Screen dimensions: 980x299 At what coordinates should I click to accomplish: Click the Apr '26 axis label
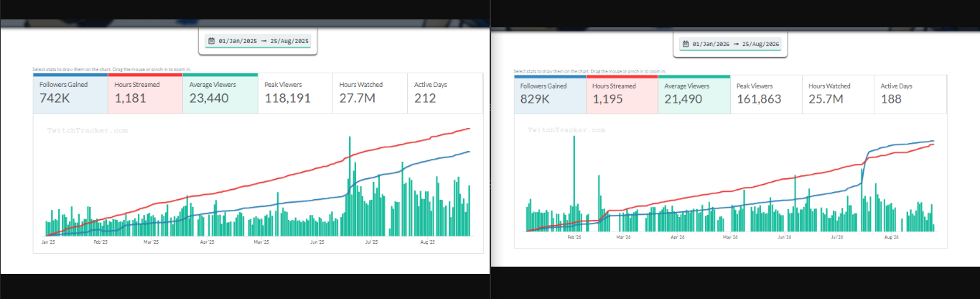coord(676,236)
